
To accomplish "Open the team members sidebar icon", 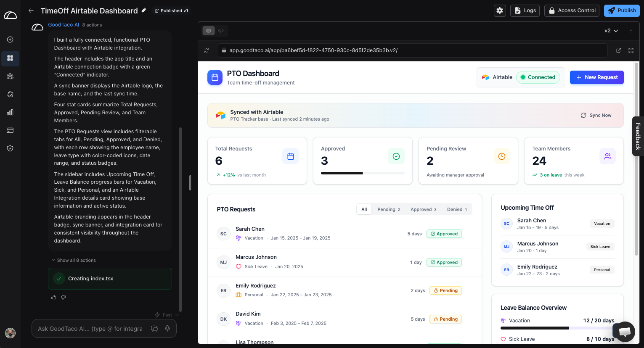I will coord(10,76).
